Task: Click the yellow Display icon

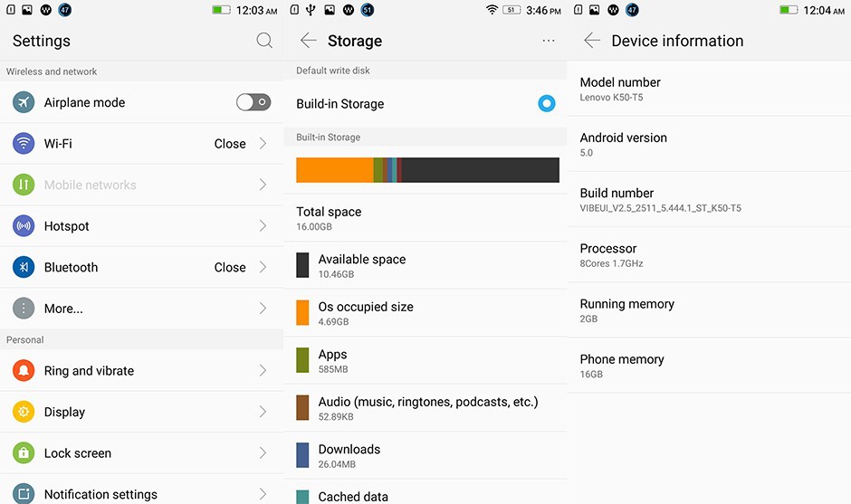Action: click(x=24, y=412)
